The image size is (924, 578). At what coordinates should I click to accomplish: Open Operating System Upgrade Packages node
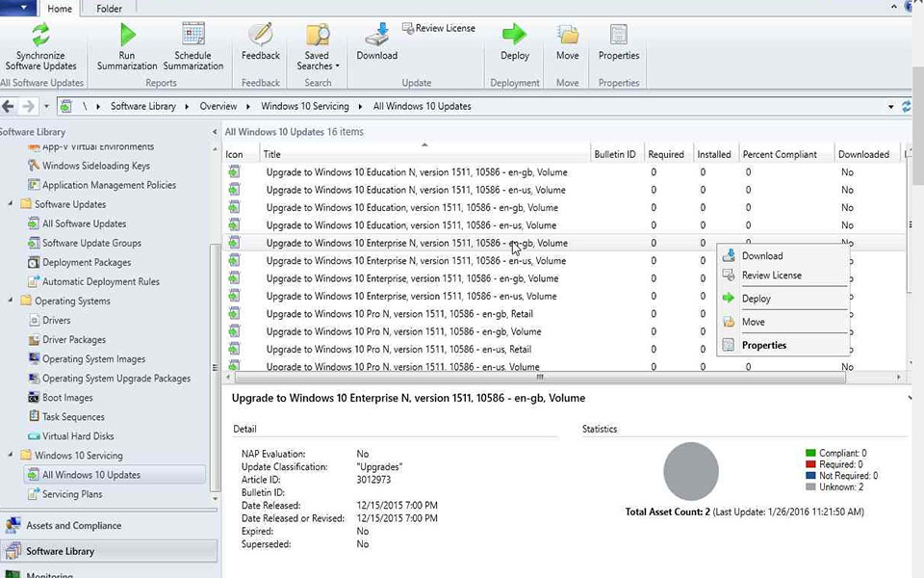109,379
